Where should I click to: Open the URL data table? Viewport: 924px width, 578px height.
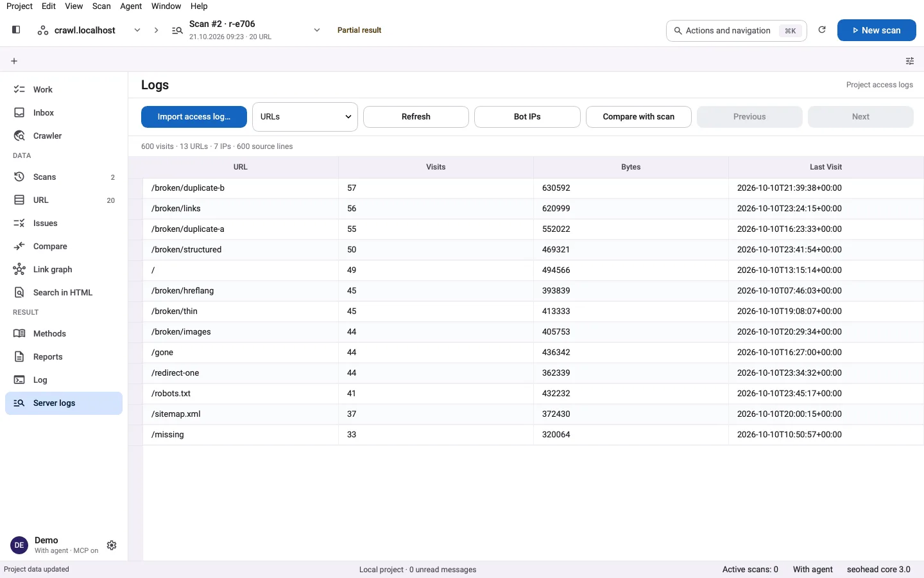[64, 200]
